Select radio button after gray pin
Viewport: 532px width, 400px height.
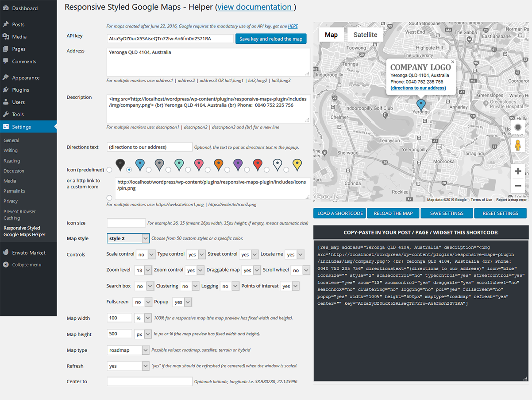[x=168, y=170]
